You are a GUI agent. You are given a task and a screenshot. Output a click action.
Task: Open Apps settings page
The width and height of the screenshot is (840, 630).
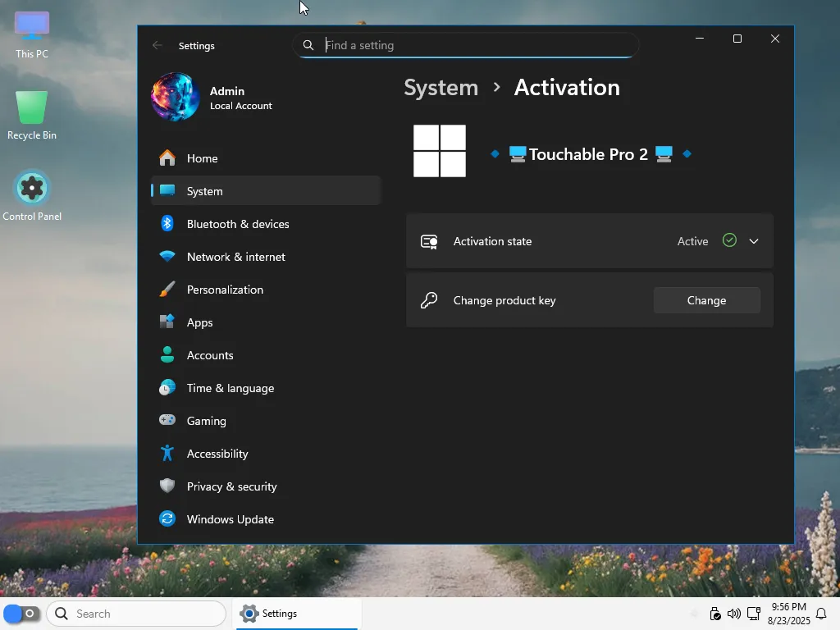pos(266,322)
